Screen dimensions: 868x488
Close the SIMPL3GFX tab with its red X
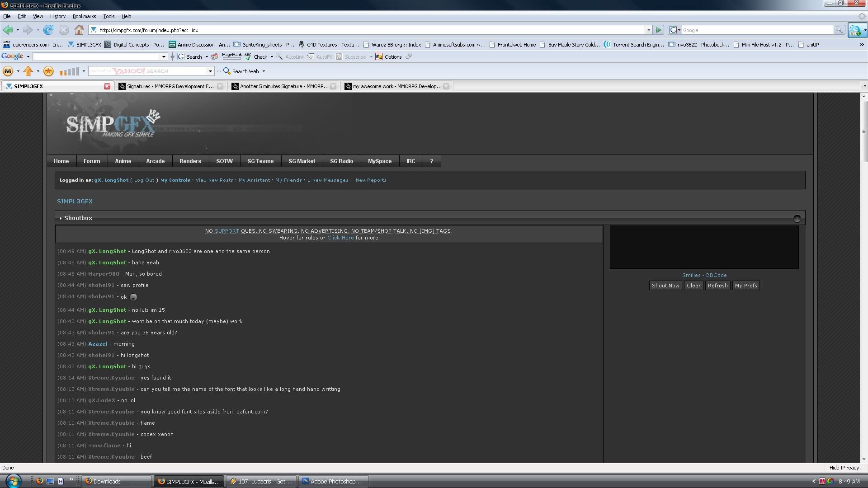tap(107, 86)
